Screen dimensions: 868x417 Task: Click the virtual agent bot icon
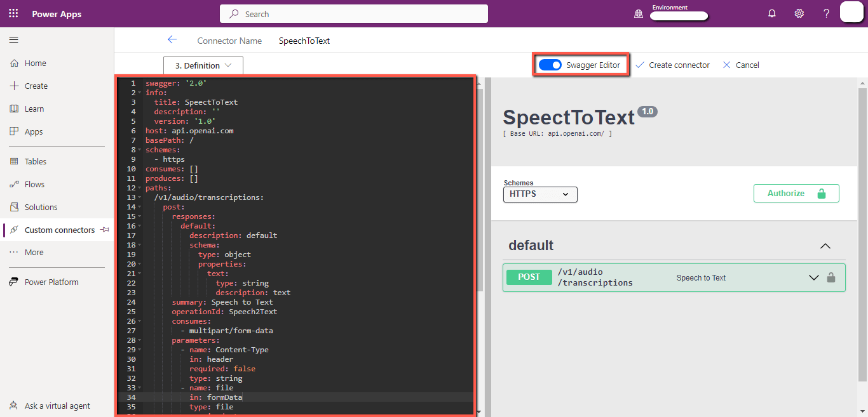[x=14, y=406]
